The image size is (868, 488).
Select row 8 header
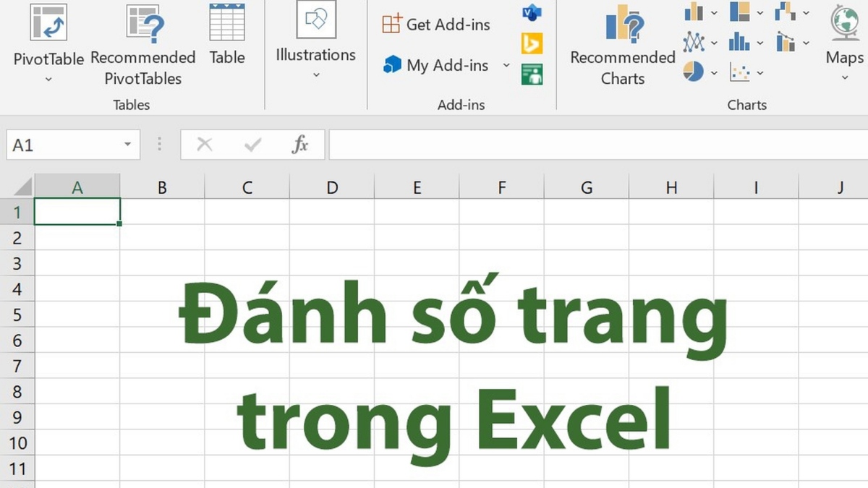coord(17,392)
